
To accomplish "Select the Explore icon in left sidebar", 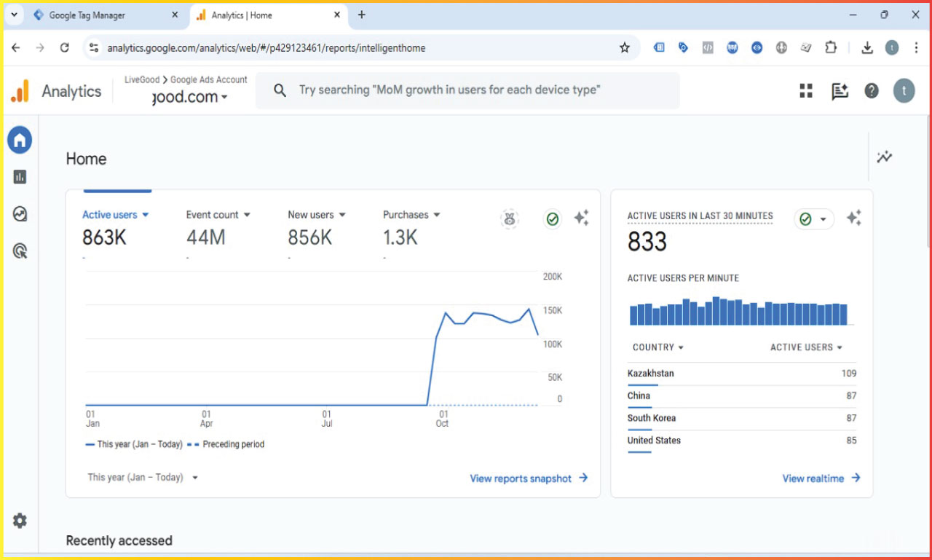I will tap(20, 213).
